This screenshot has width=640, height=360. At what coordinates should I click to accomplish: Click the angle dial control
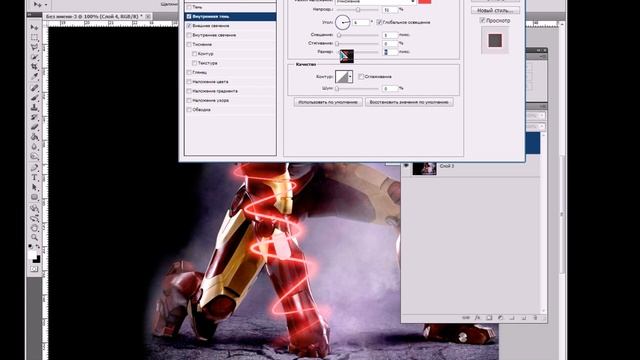(342, 22)
